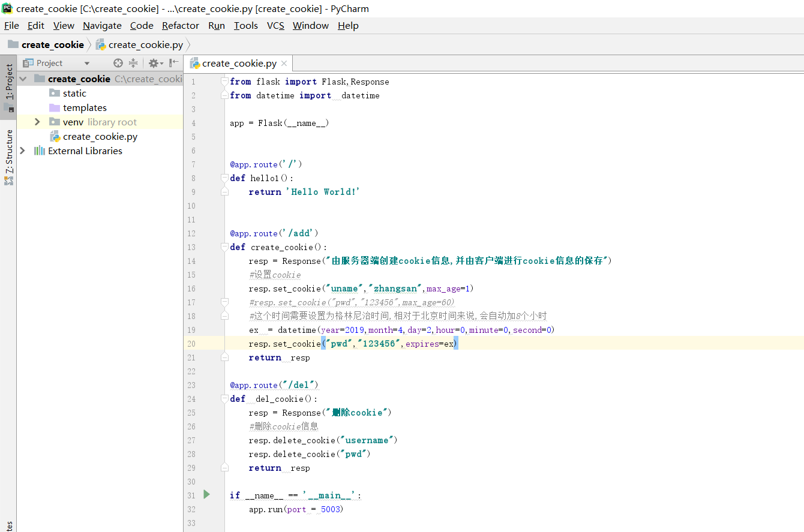Open the Project panel gear settings

154,63
